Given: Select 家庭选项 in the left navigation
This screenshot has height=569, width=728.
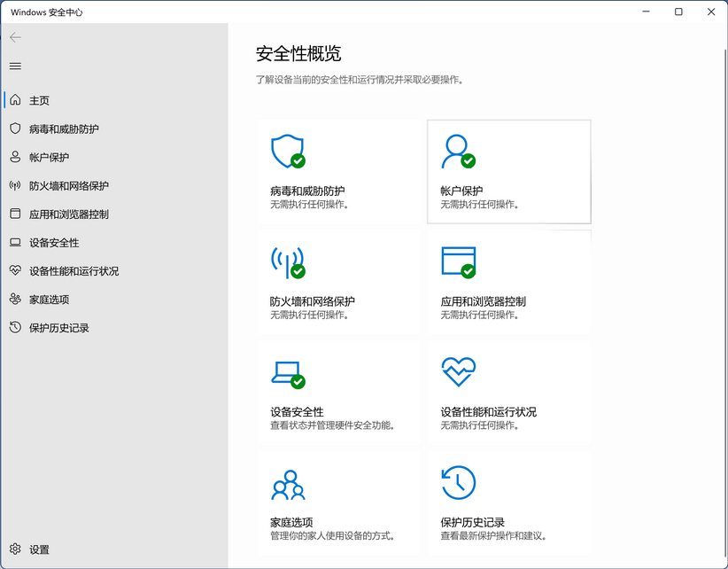Looking at the screenshot, I should 49,299.
